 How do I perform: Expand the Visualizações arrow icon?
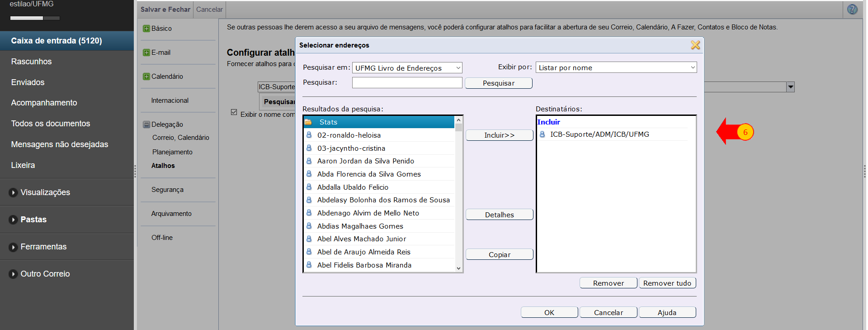(x=13, y=192)
